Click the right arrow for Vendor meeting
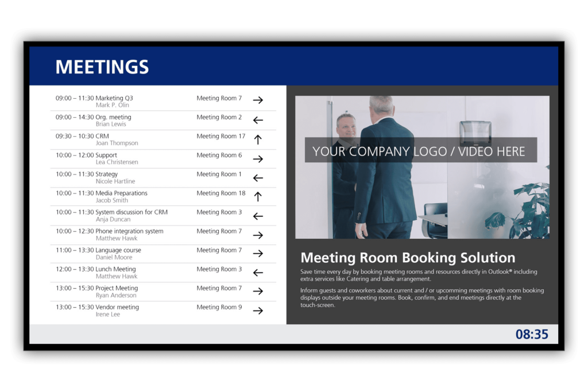This screenshot has width=588, height=392. pyautogui.click(x=258, y=311)
